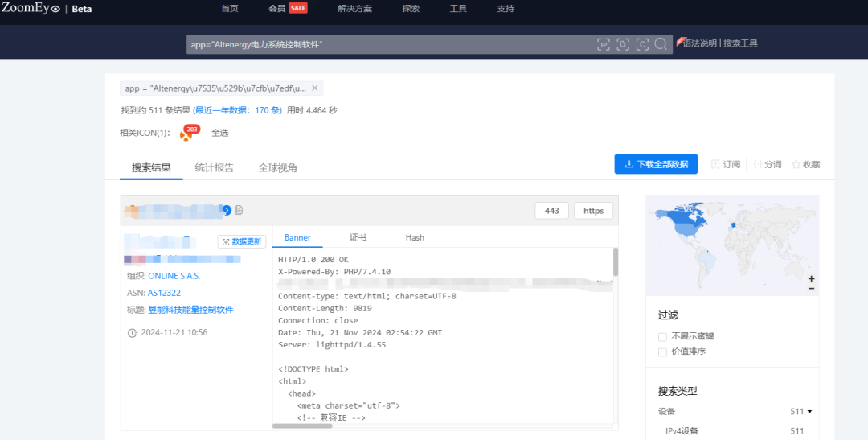Open the 会员 membership menu
The height and width of the screenshot is (440, 868).
(276, 8)
